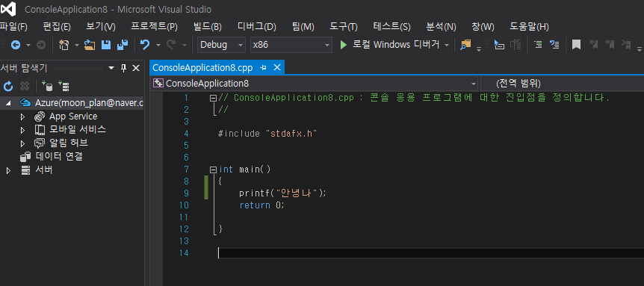The width and height of the screenshot is (644, 286).
Task: Open the 분석(N) menu
Action: click(441, 27)
